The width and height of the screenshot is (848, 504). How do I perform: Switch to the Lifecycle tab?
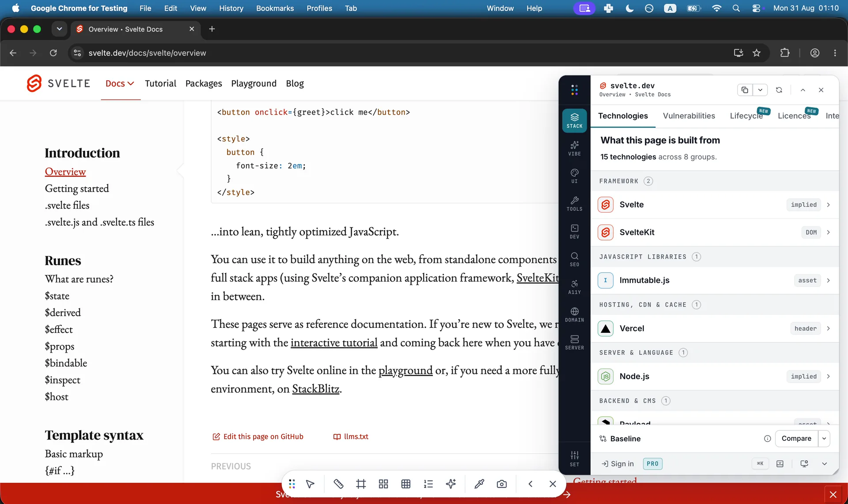click(746, 116)
